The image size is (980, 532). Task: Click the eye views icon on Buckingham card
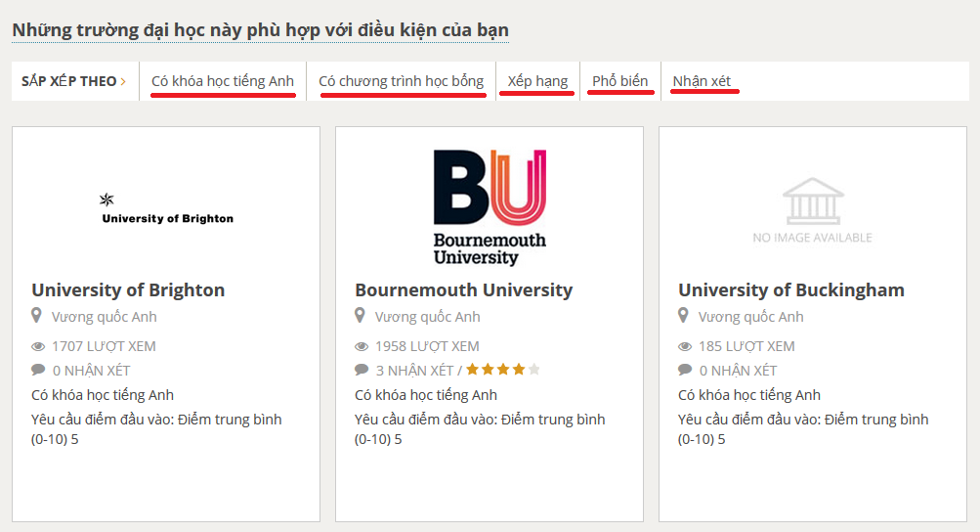tap(685, 347)
